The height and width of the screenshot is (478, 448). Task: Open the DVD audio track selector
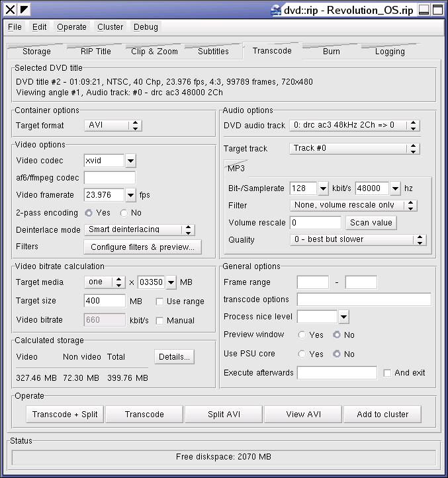coord(355,126)
